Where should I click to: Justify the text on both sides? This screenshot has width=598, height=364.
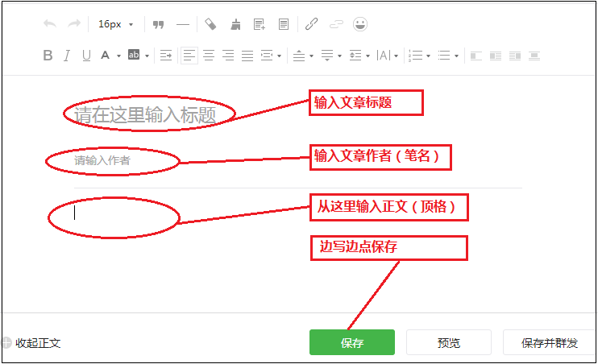point(247,56)
